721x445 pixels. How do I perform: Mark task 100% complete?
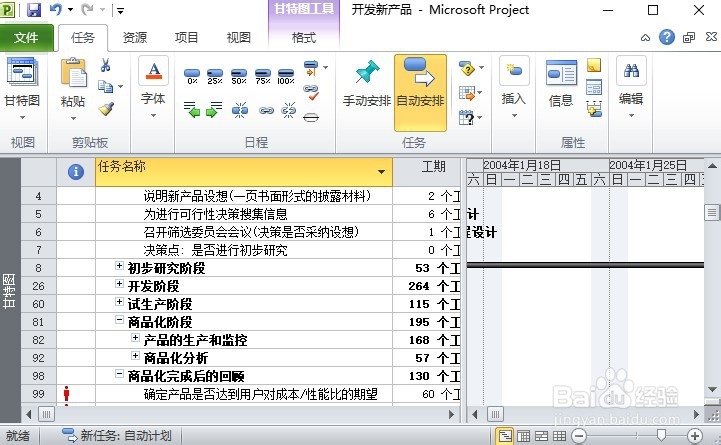286,76
